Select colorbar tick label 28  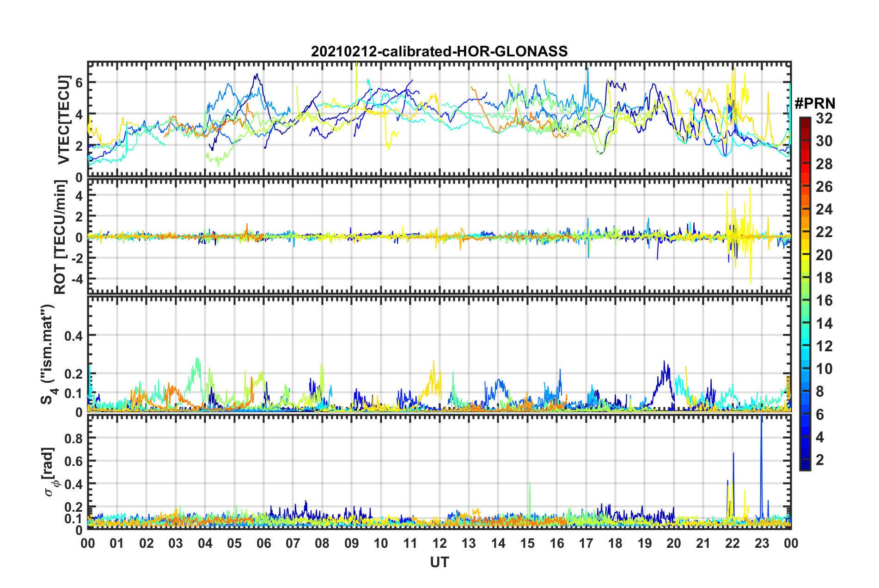click(x=824, y=164)
